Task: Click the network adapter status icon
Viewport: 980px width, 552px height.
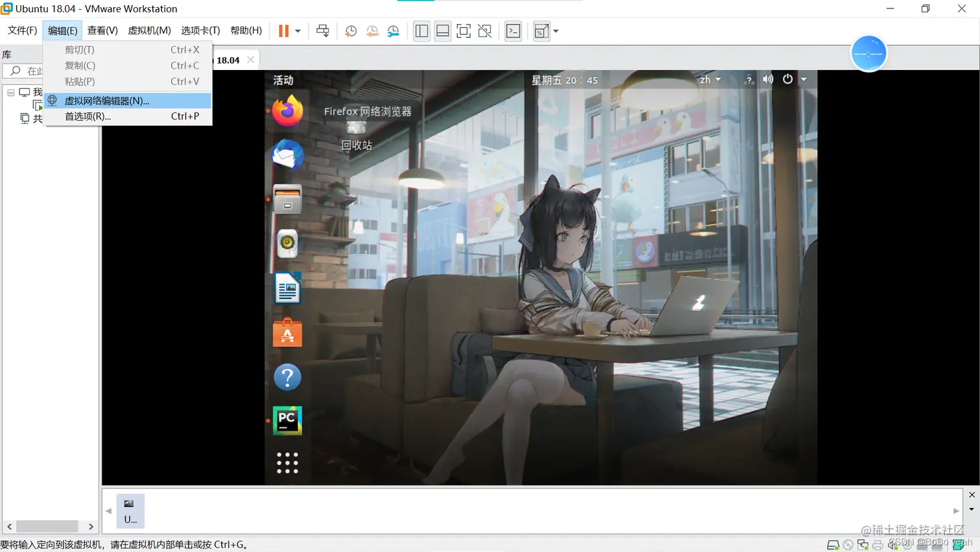Action: point(863,545)
